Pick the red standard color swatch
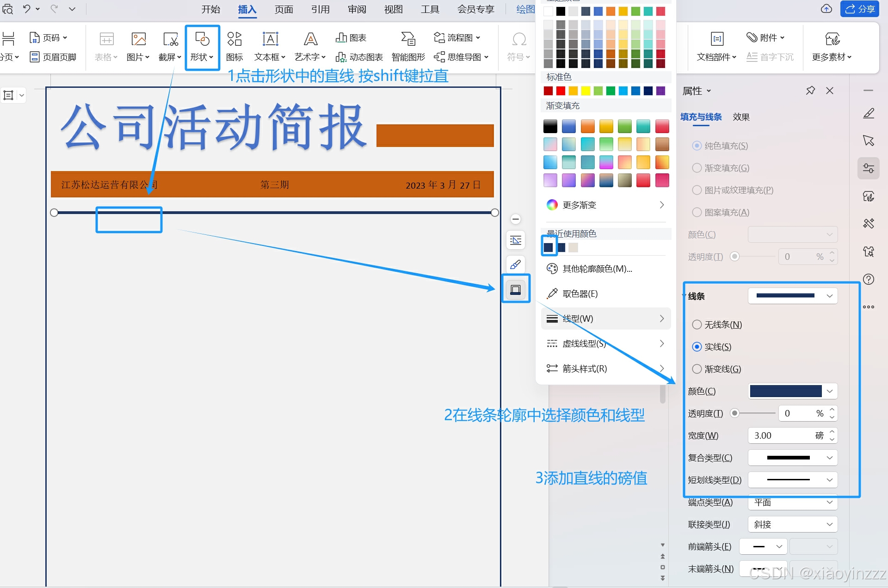888x588 pixels. pos(561,91)
